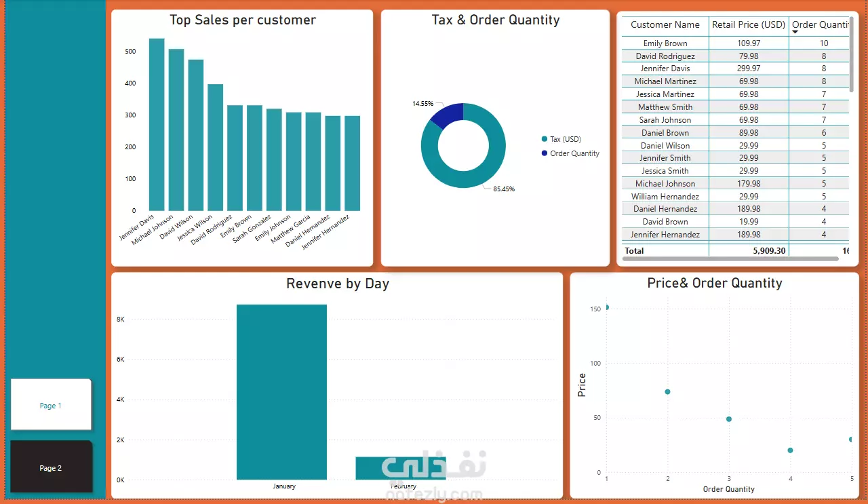This screenshot has width=868, height=504.
Task: Open the Page 1 navigation button
Action: pyautogui.click(x=51, y=405)
